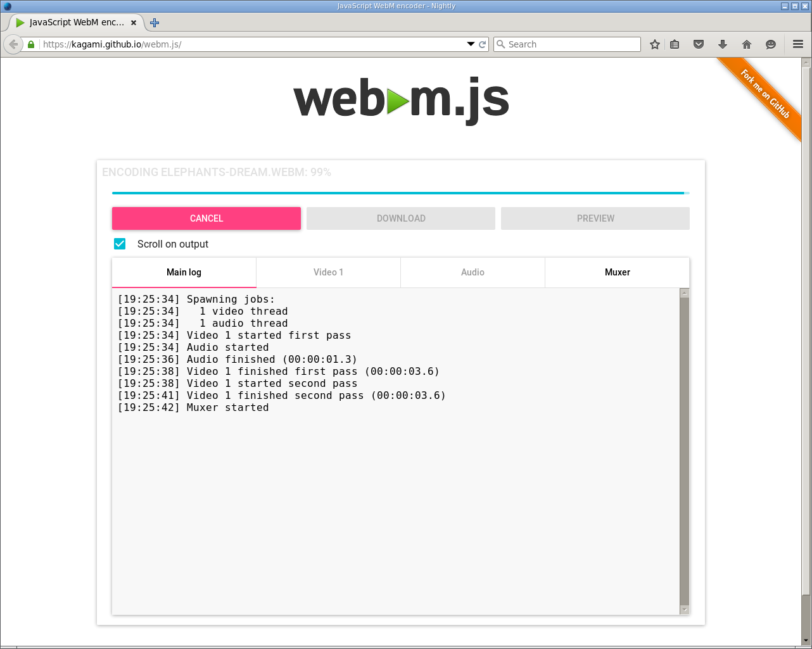
Task: Click the green padlock site identity icon
Action: (31, 44)
